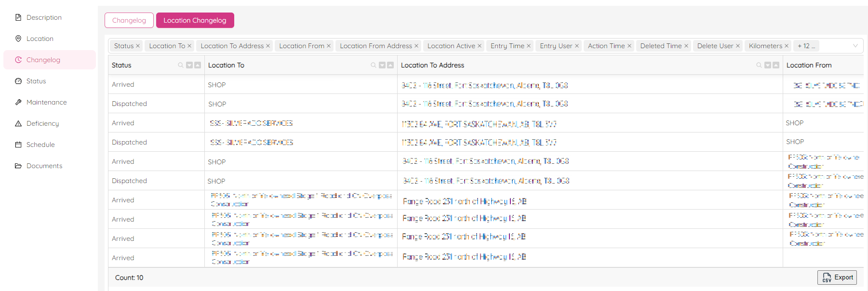Remove the Location To Address column chip
868x291 pixels.
268,46
